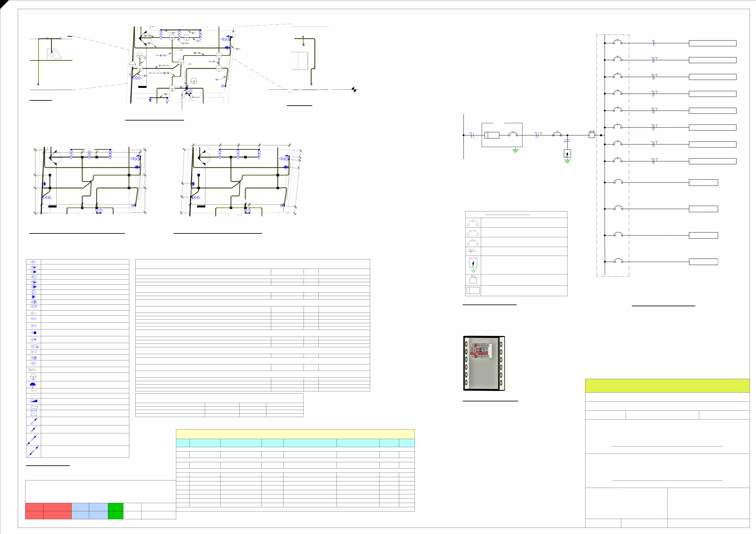756x534 pixels.
Task: Click the black-white quartered survey target marker
Action: coord(354,89)
